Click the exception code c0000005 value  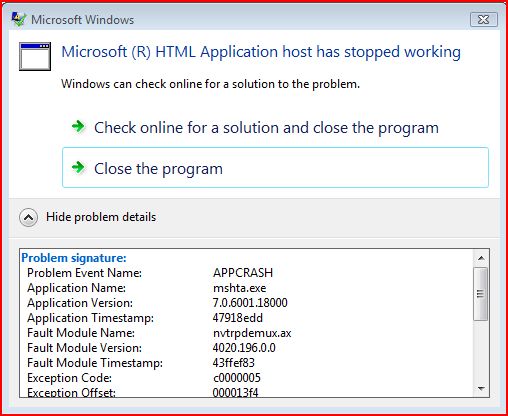point(237,378)
